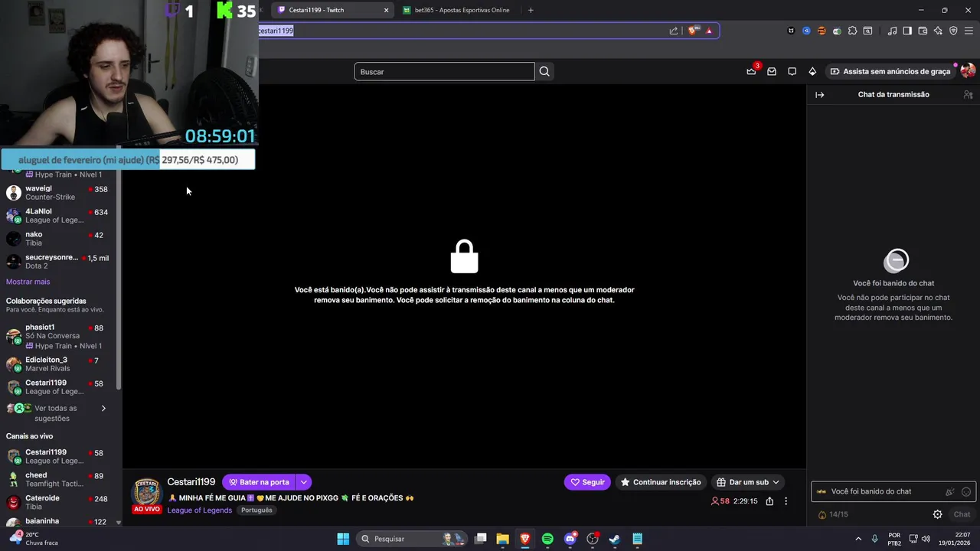
Task: Switch to bet365 Apostas Esportivas tab
Action: (460, 10)
